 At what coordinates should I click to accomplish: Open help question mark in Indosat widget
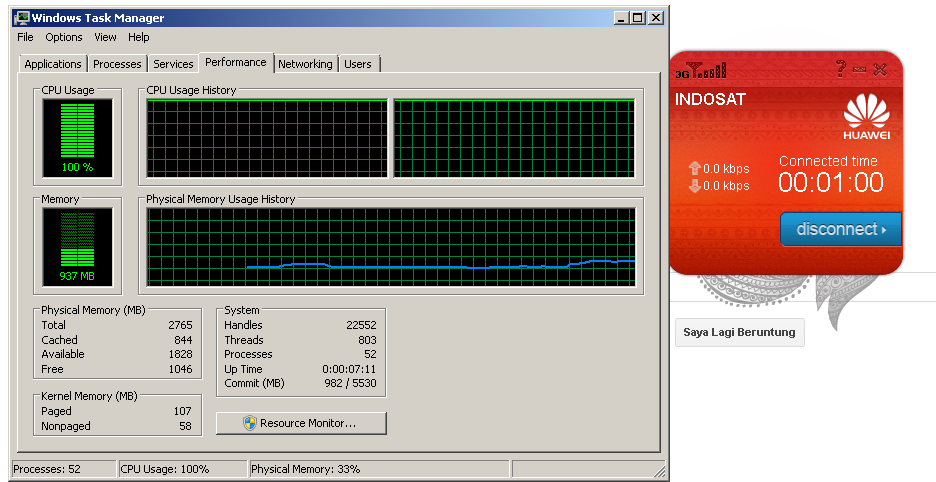tap(840, 69)
